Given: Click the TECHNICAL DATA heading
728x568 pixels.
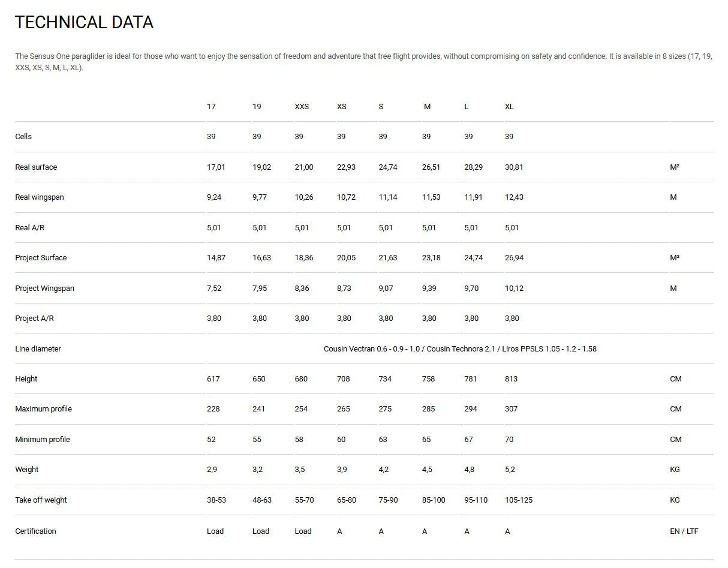Looking at the screenshot, I should tap(84, 23).
